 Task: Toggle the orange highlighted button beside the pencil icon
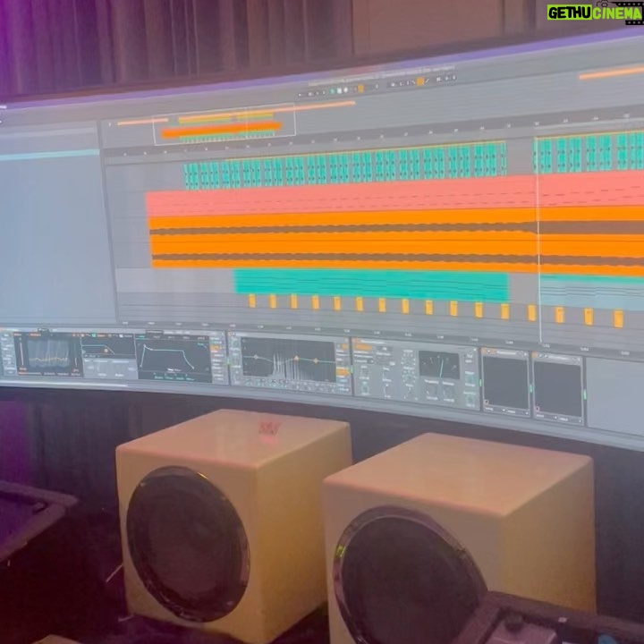coord(419,81)
